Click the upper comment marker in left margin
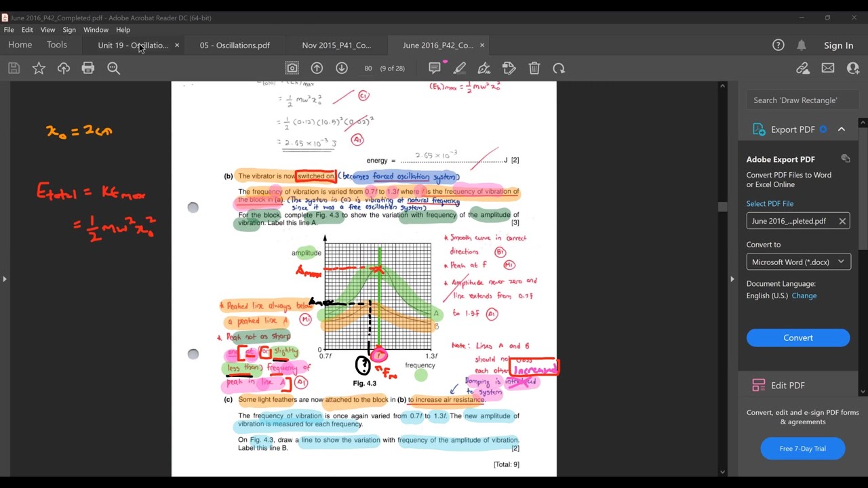This screenshot has height=488, width=868. (193, 207)
